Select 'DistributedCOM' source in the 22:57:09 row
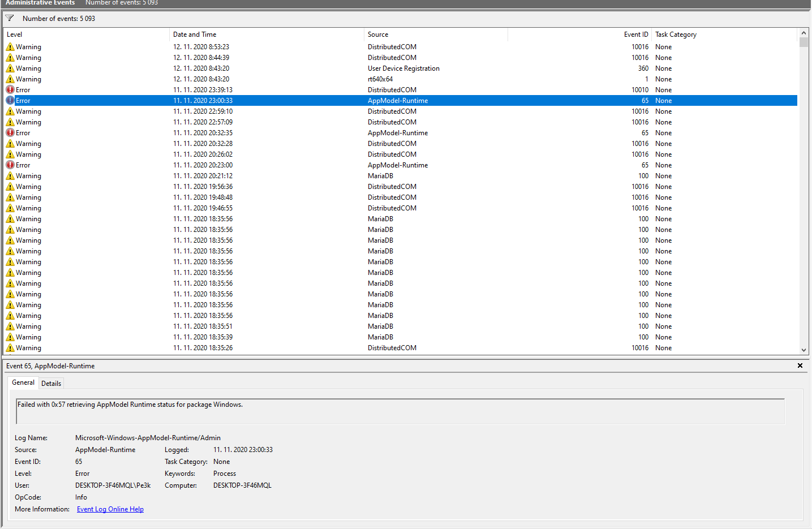The image size is (812, 529). (x=392, y=122)
